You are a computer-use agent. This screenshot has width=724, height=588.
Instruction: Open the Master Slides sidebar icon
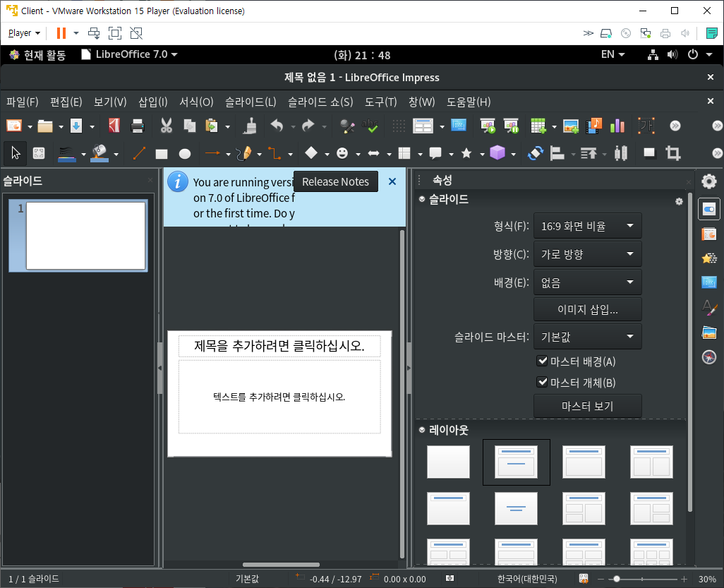[708, 282]
